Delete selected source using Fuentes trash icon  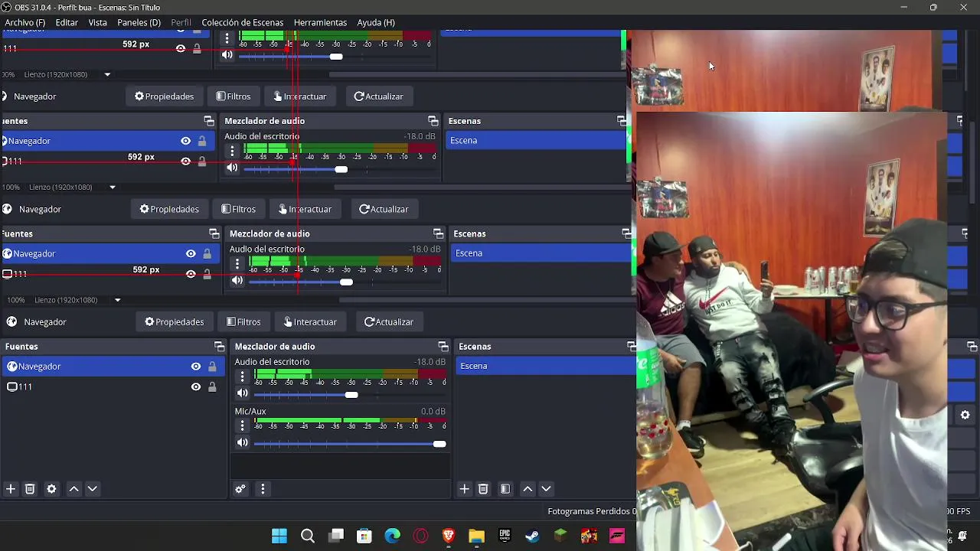[x=30, y=489]
